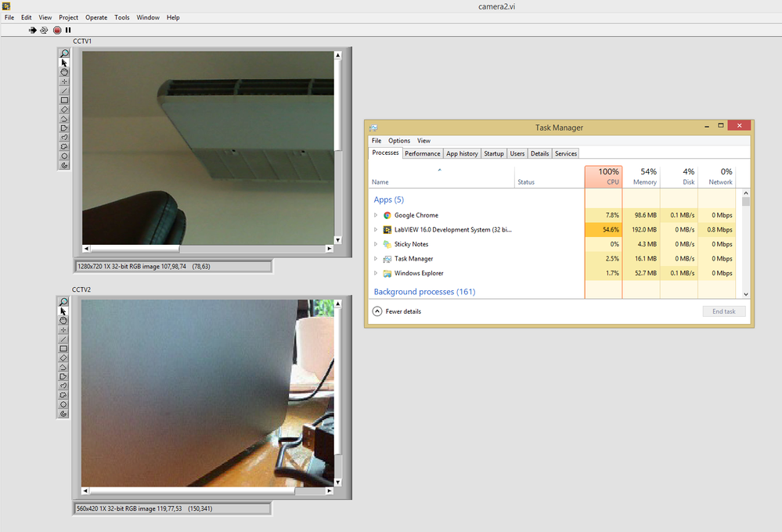The image size is (782, 532).
Task: Click the Run arrow in LabVIEW toolbar
Action: (32, 30)
